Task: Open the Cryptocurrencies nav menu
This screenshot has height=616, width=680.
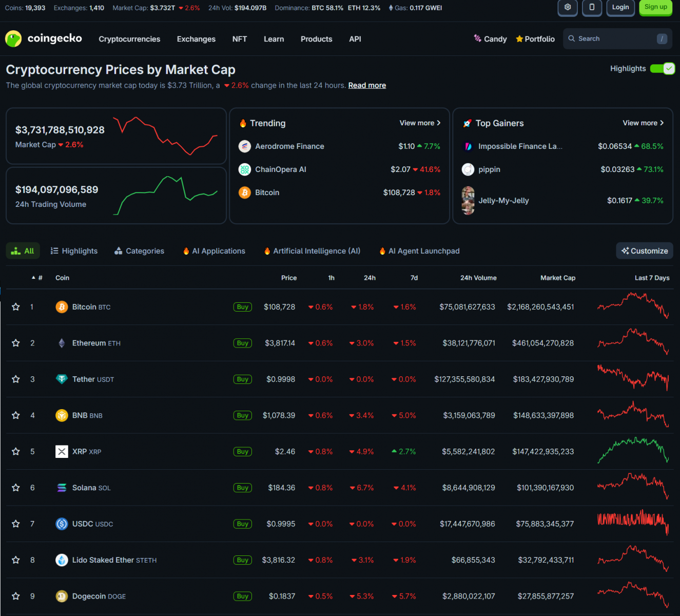Action: coord(129,39)
